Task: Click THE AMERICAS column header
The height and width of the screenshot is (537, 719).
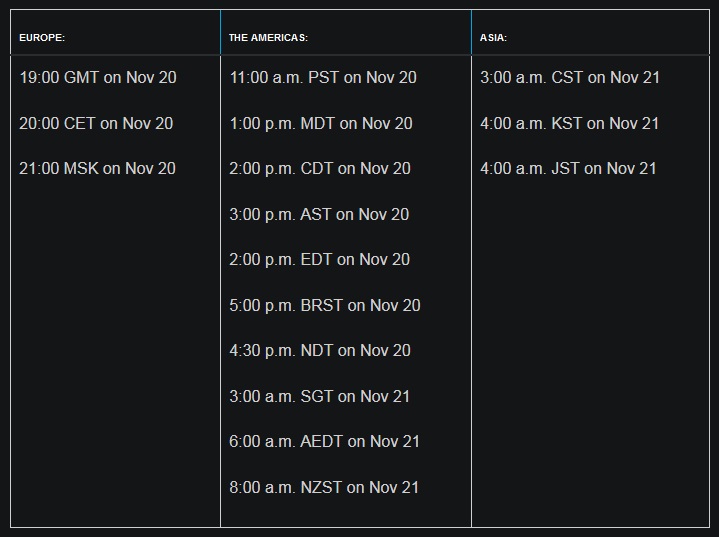Action: click(268, 38)
